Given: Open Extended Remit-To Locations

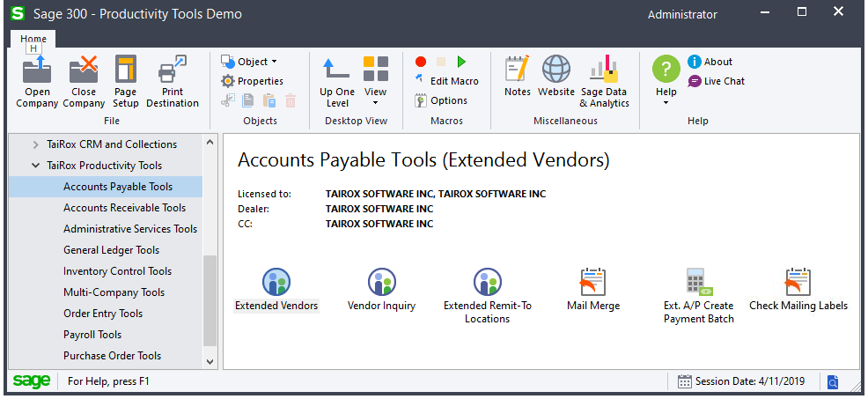Looking at the screenshot, I should [488, 297].
